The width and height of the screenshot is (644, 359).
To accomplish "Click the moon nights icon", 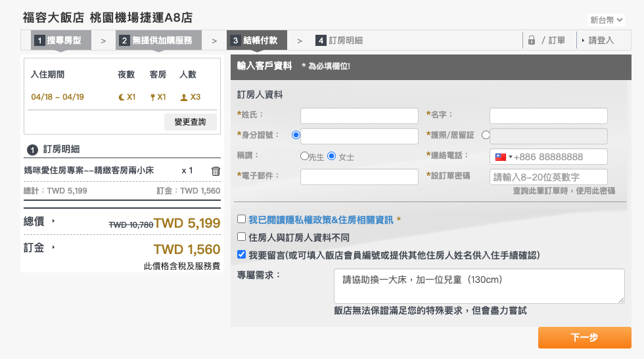I will pyautogui.click(x=121, y=97).
